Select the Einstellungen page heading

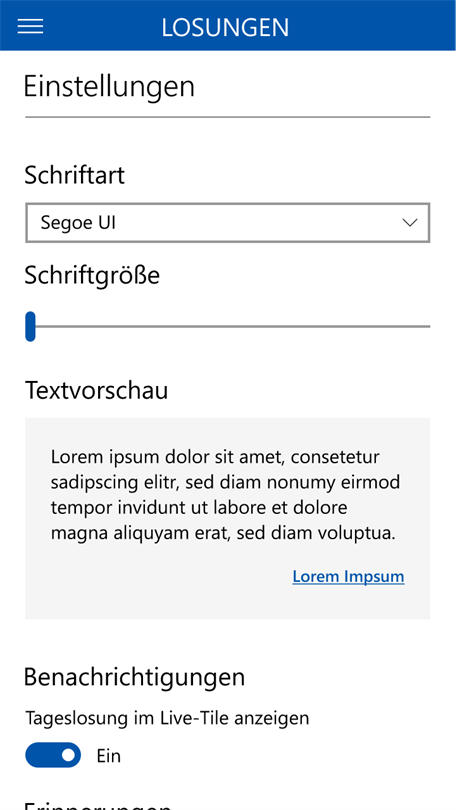[109, 87]
